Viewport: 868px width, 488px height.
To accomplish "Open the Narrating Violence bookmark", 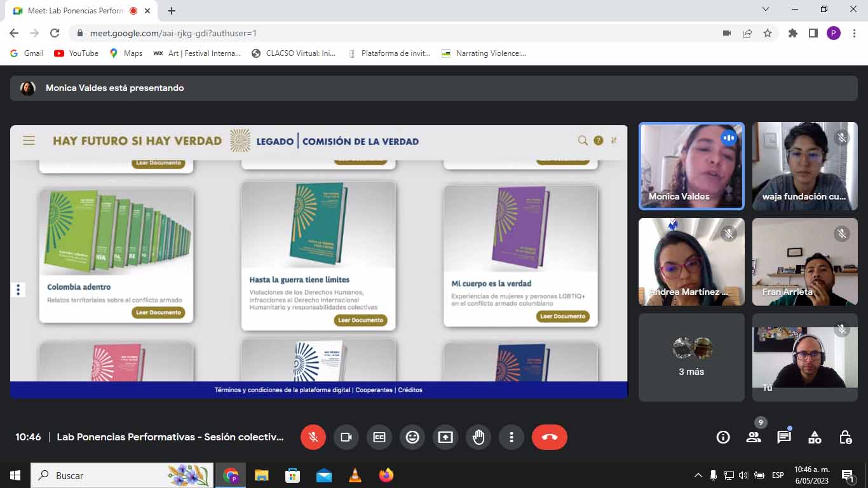I will pos(484,53).
